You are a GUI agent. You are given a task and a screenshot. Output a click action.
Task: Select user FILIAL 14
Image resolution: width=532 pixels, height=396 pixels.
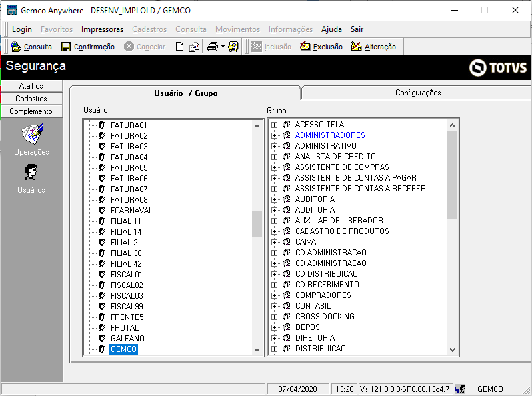[126, 232]
